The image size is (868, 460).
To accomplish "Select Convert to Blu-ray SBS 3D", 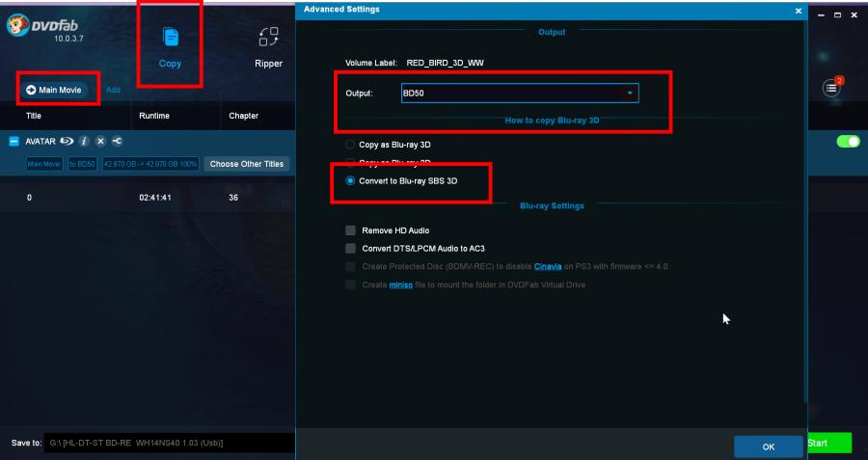I will pos(350,181).
